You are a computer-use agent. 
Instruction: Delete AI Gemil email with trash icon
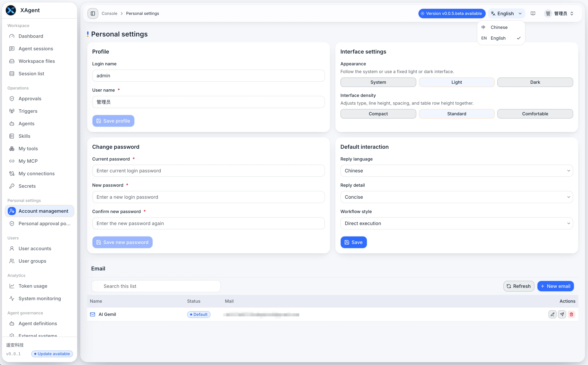[x=571, y=314]
